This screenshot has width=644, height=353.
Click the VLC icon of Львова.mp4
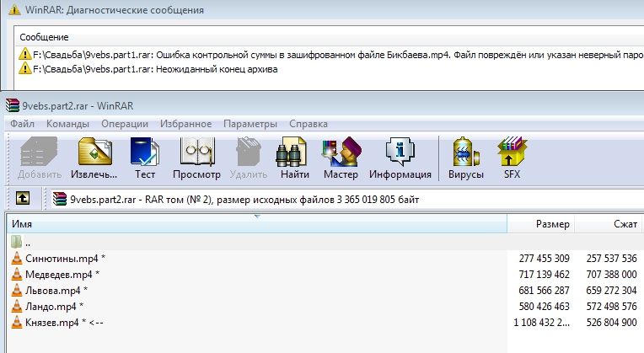(x=16, y=290)
